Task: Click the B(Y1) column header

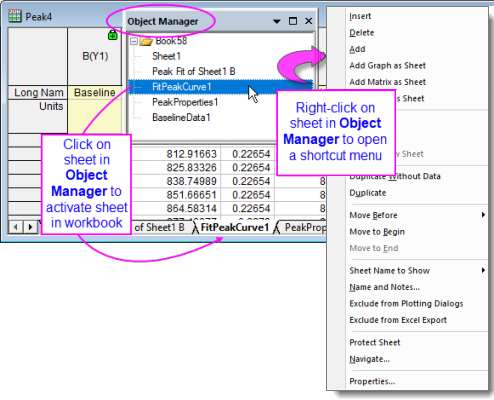Action: tap(95, 56)
